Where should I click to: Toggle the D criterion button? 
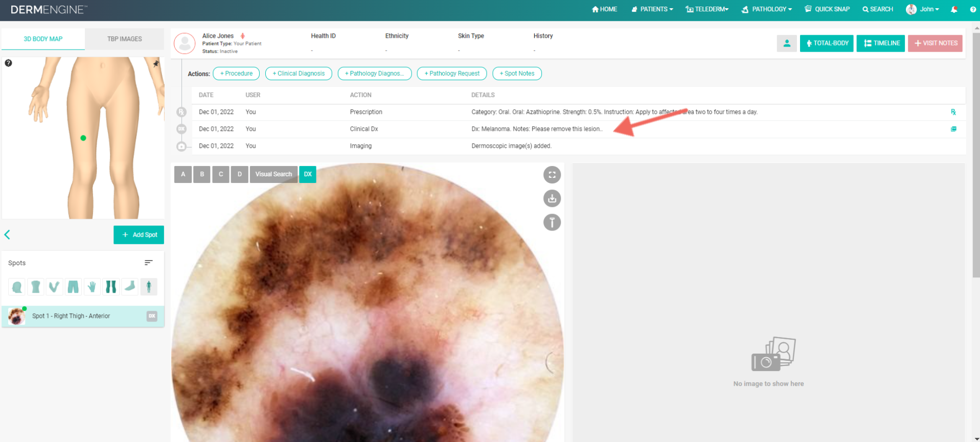(x=239, y=174)
